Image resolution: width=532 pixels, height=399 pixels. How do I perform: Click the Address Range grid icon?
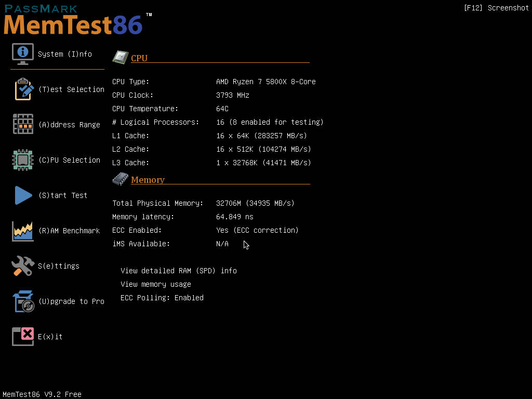(23, 124)
